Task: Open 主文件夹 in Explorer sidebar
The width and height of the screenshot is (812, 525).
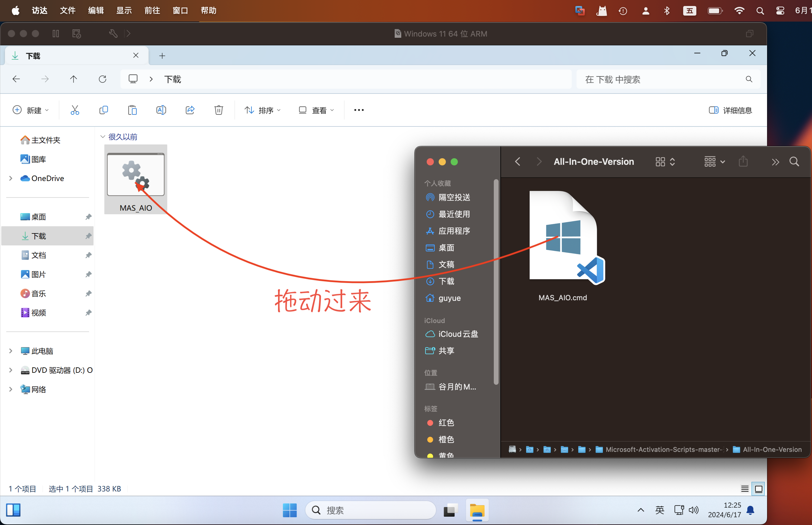Action: pos(40,140)
